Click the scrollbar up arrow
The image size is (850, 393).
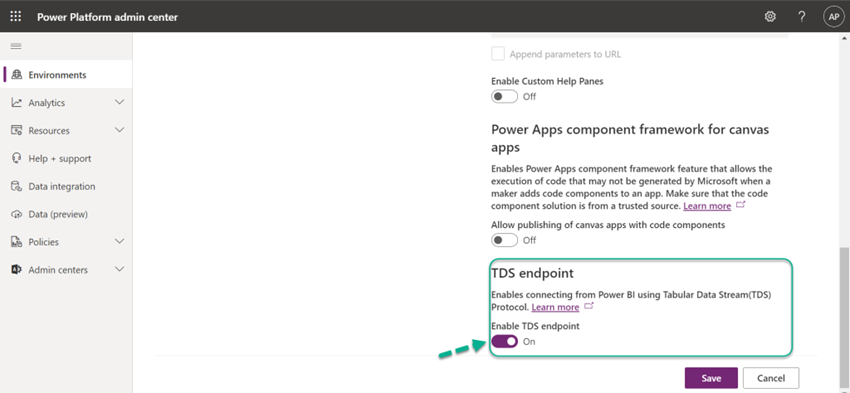[x=845, y=38]
